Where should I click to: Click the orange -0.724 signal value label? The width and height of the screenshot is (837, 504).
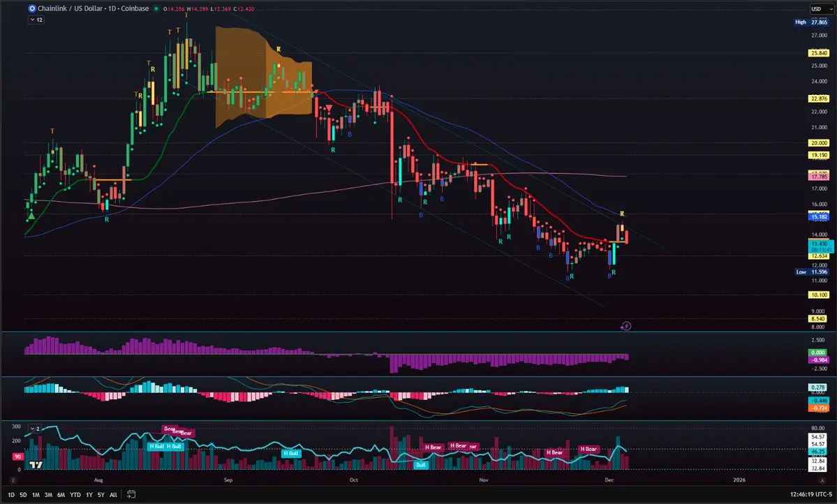[x=818, y=408]
